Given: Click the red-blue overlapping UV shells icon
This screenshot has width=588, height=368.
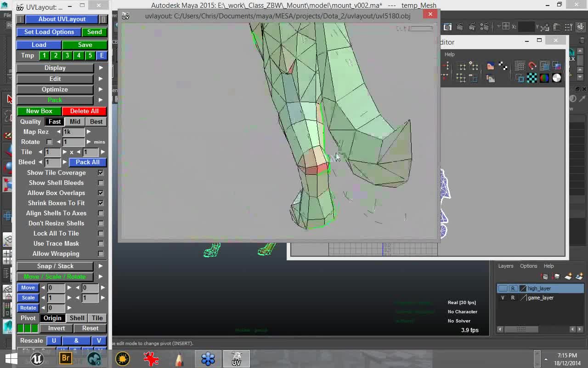Looking at the screenshot, I should coord(557,66).
